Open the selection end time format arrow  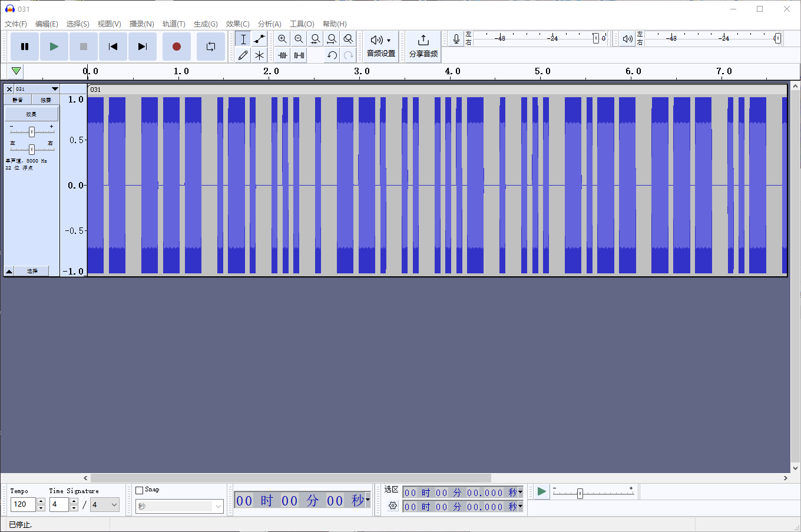(521, 506)
